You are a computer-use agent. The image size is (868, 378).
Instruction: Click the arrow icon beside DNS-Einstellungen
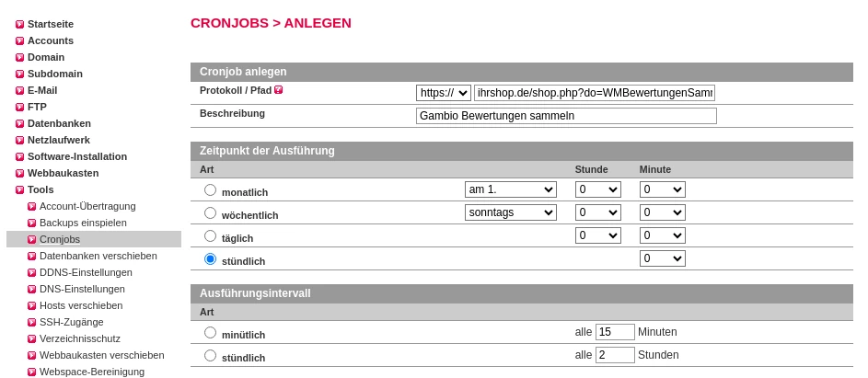[x=31, y=290]
